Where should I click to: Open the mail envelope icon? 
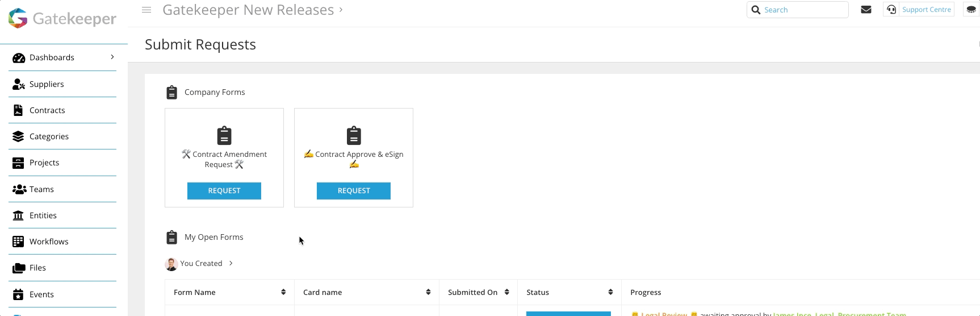(866, 10)
